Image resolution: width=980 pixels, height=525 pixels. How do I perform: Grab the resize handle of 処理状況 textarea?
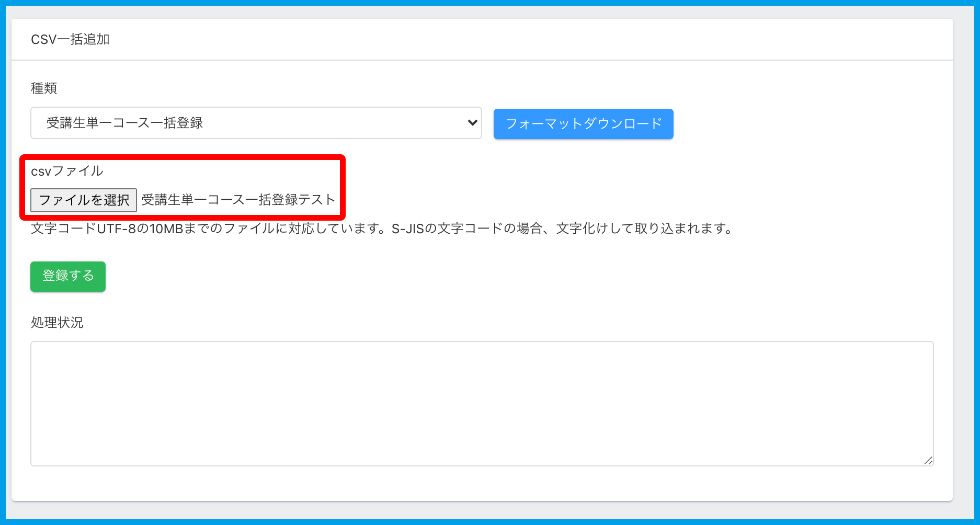point(928,461)
